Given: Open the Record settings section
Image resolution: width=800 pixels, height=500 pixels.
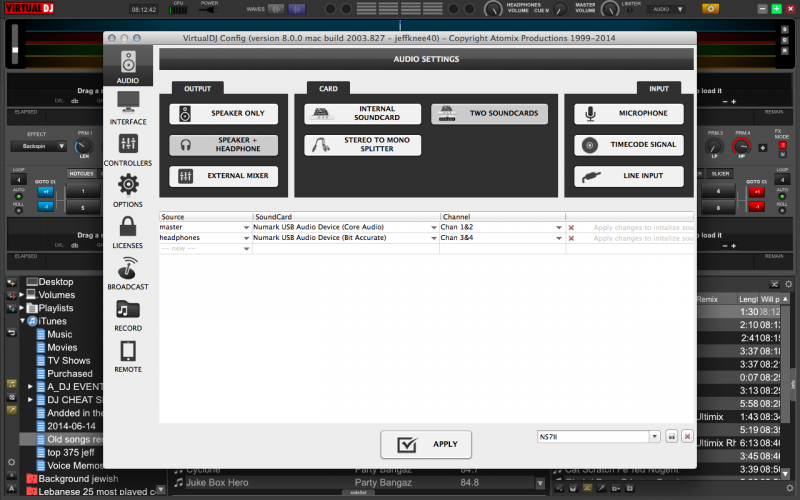Looking at the screenshot, I should [128, 313].
